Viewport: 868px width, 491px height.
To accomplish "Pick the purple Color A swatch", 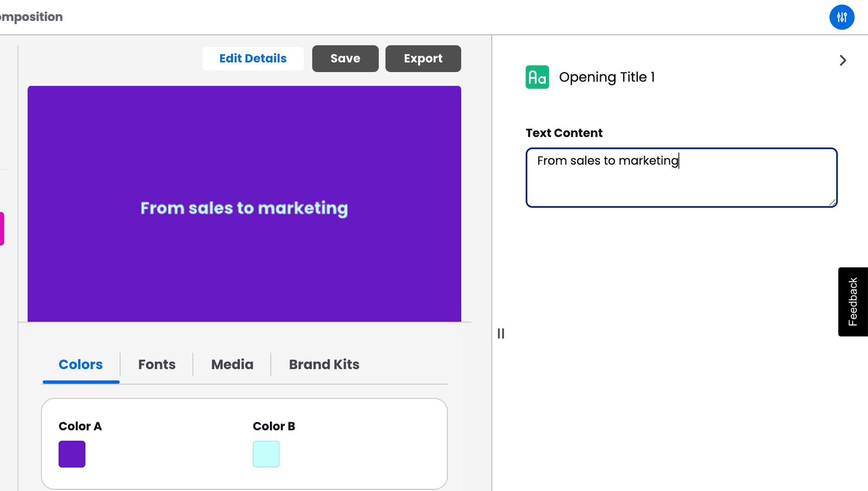I will pyautogui.click(x=72, y=454).
